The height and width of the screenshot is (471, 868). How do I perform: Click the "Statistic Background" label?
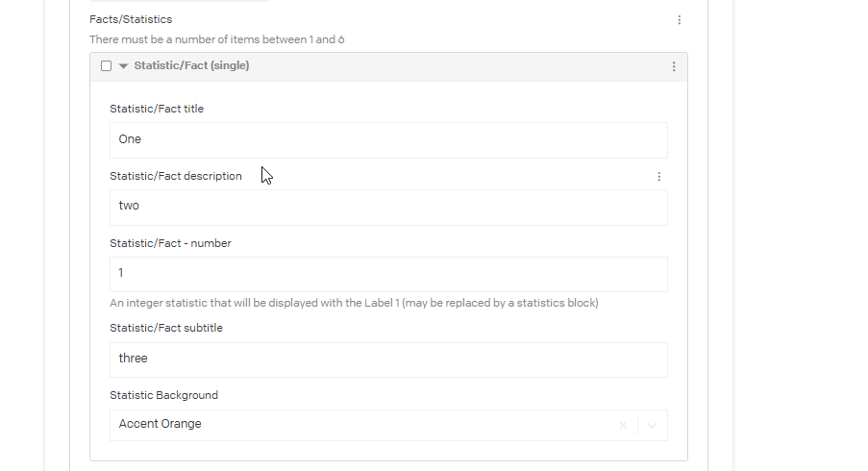(163, 395)
